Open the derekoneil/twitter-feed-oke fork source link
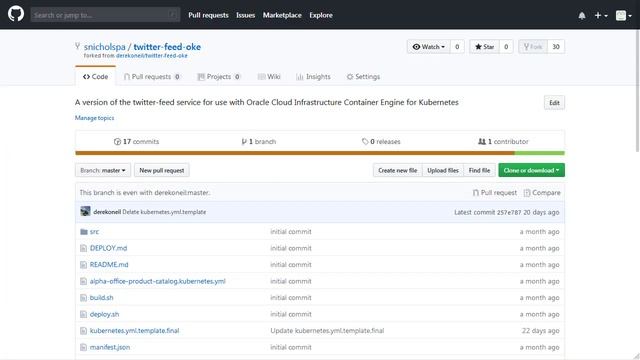 (x=152, y=56)
